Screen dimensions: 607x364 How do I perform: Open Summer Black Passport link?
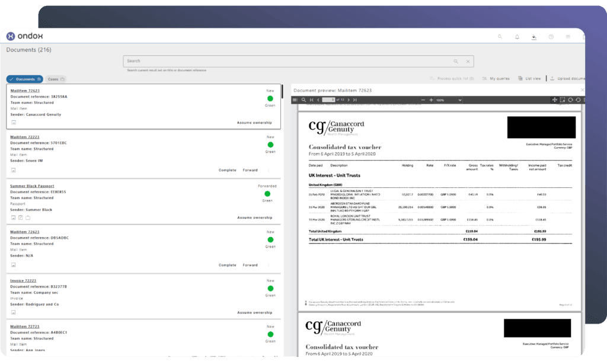[32, 186]
